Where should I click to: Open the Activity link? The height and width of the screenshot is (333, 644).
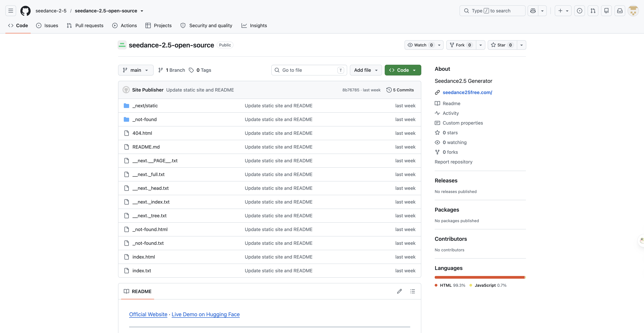(x=447, y=113)
